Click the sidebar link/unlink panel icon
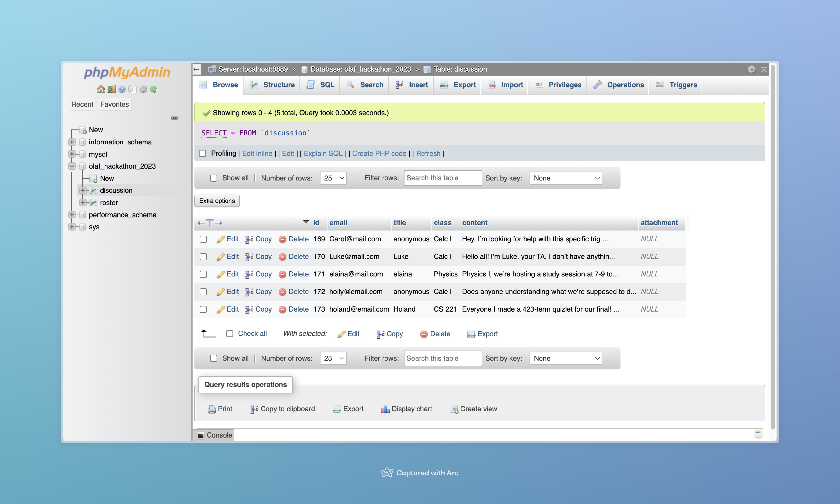 [174, 118]
